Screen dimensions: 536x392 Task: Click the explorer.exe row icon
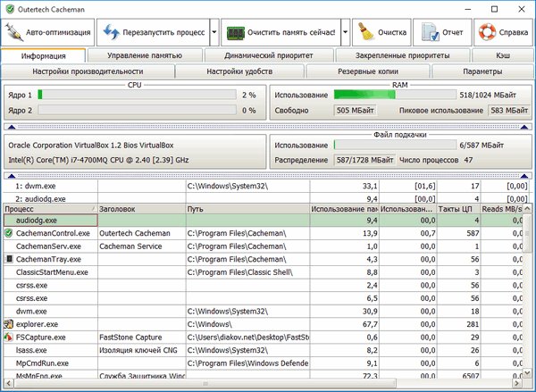pyautogui.click(x=8, y=323)
